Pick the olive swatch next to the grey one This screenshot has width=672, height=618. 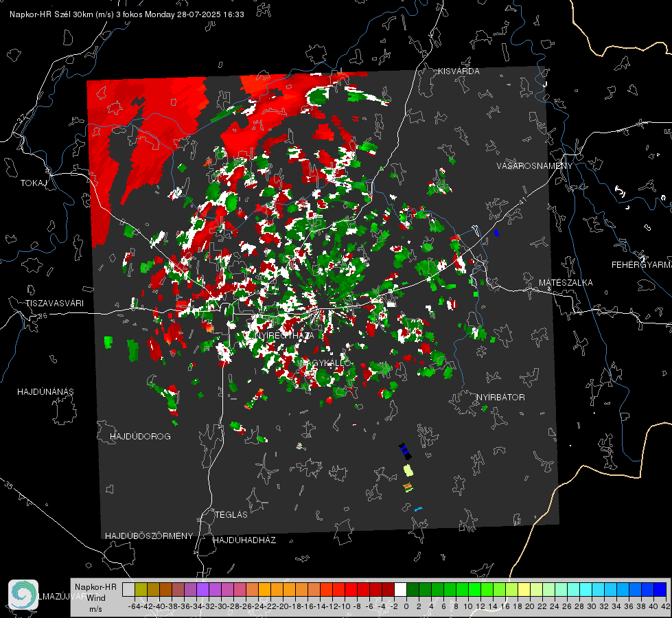141,589
